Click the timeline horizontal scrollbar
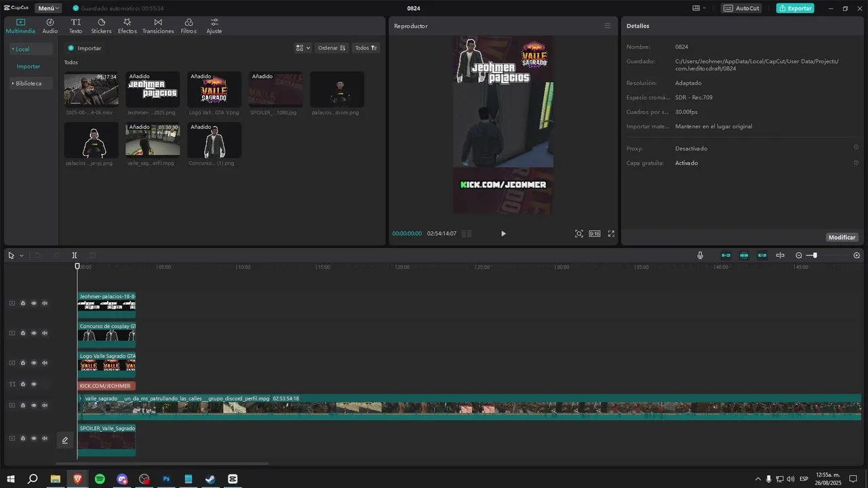Image resolution: width=868 pixels, height=488 pixels. click(162, 464)
